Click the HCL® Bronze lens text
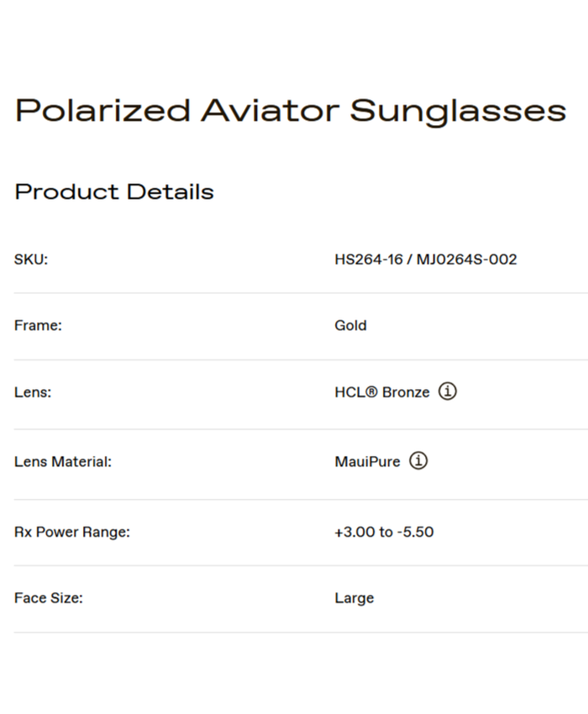 coord(382,392)
